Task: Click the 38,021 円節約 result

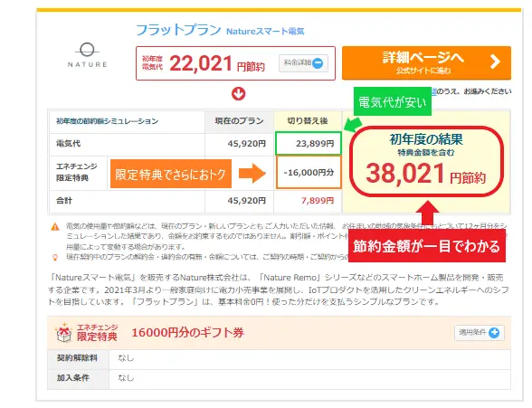Action: coord(426,174)
